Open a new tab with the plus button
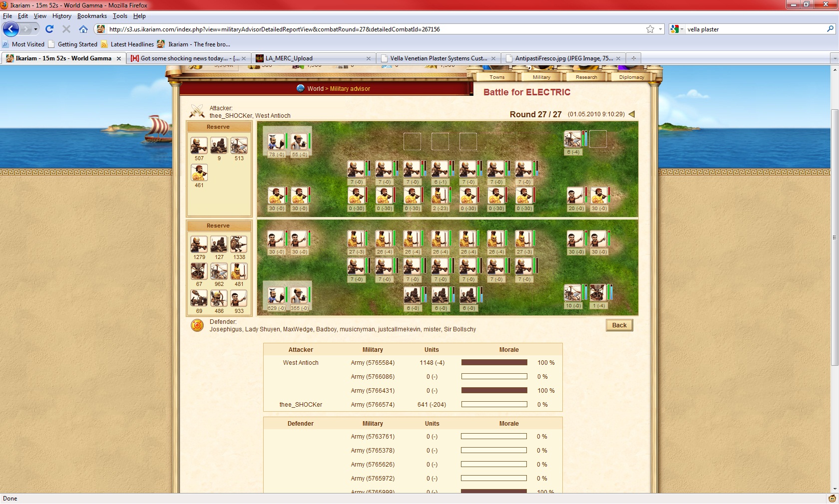839x504 pixels. pos(633,58)
